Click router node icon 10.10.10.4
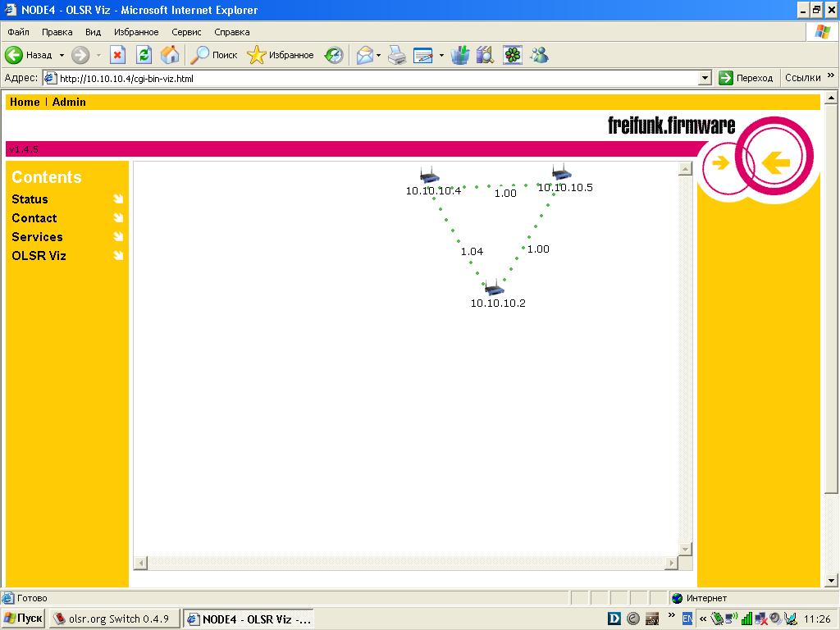The image size is (840, 630). point(429,176)
